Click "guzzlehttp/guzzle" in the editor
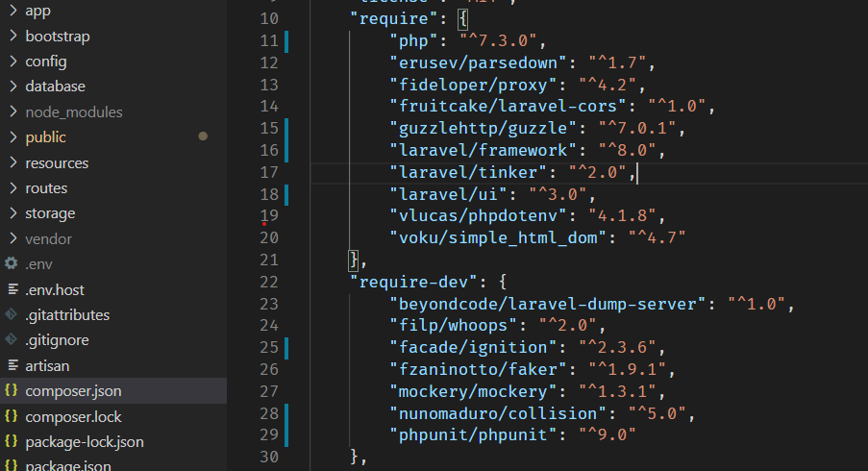The image size is (868, 471). point(484,129)
